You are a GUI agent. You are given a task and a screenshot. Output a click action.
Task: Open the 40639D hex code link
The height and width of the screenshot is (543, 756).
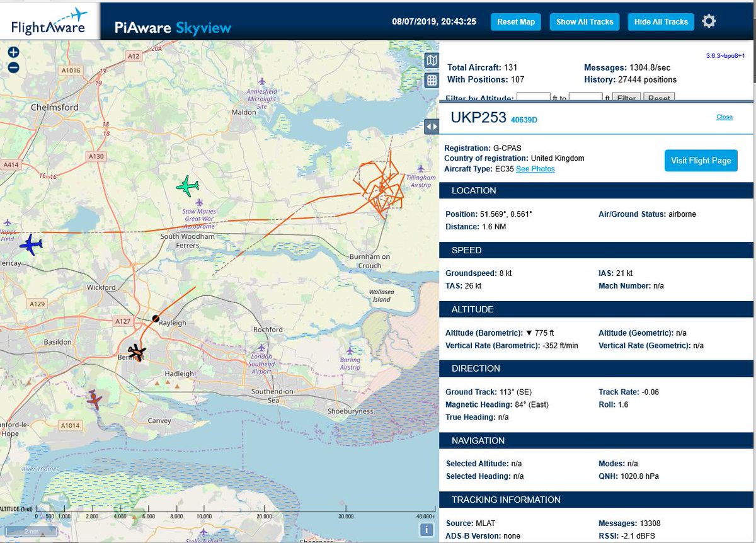524,120
